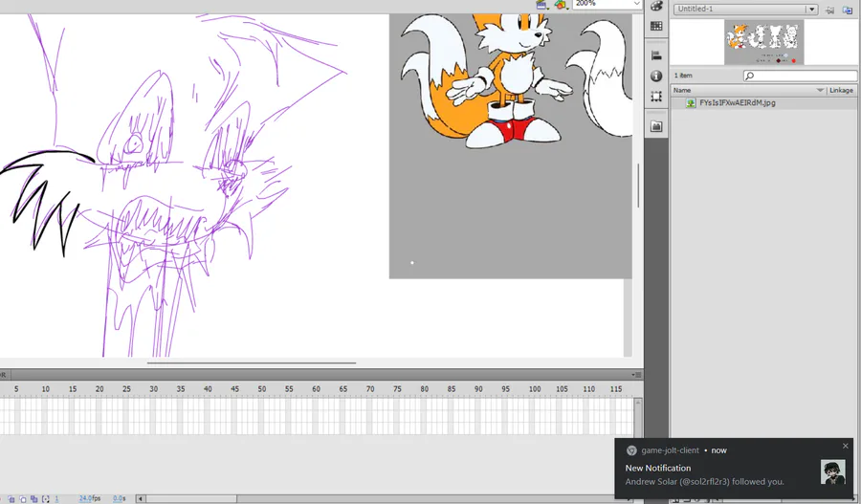Open the timeline panel options menu
The height and width of the screenshot is (504, 861).
pyautogui.click(x=636, y=375)
